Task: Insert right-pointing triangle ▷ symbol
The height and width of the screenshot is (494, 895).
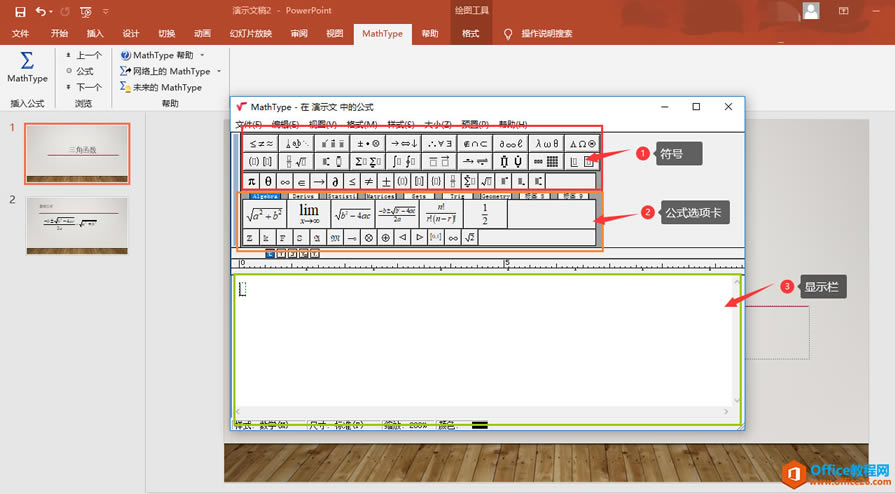Action: [x=420, y=238]
